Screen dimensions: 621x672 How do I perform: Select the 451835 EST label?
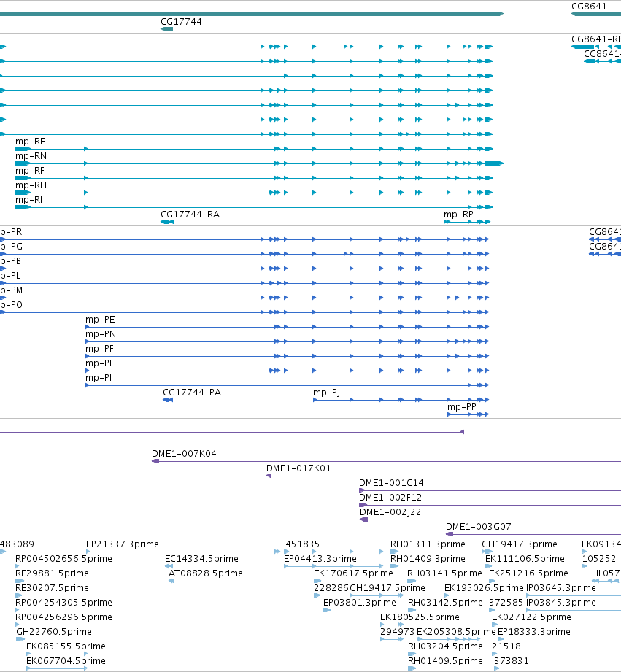[302, 544]
